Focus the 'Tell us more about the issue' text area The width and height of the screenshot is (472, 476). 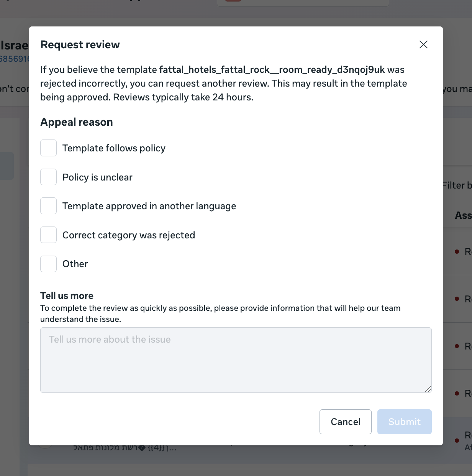click(236, 360)
